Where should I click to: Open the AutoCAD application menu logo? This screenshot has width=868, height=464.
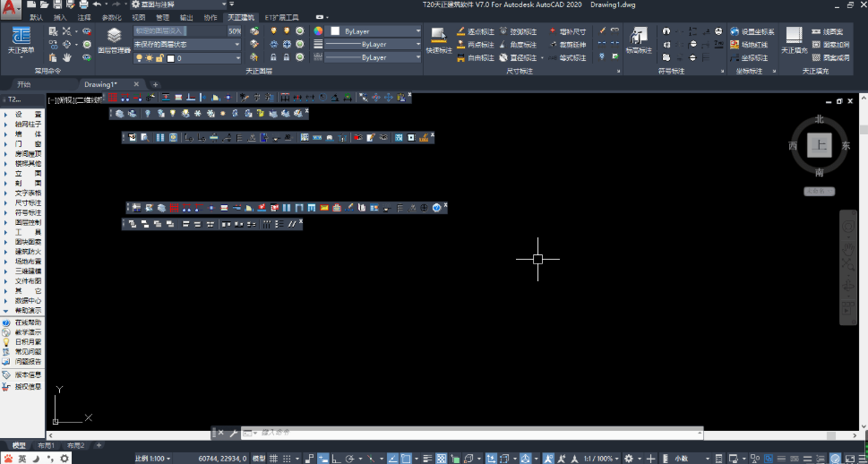[x=11, y=8]
